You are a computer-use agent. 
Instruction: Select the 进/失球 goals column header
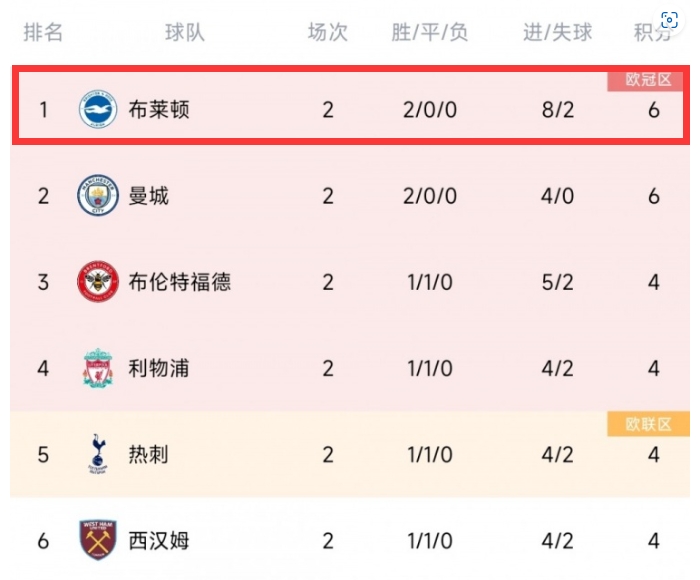pos(558,32)
